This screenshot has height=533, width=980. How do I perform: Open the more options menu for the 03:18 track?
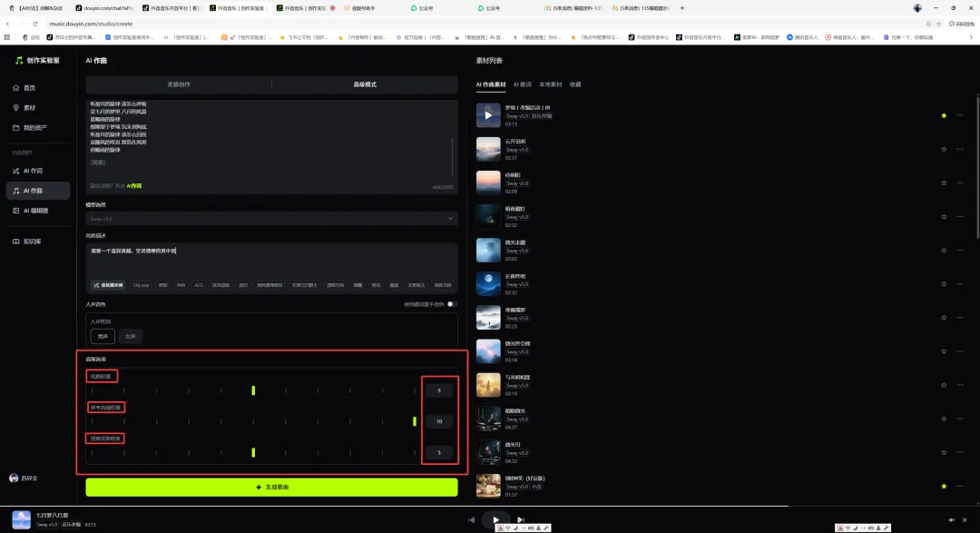[961, 351]
